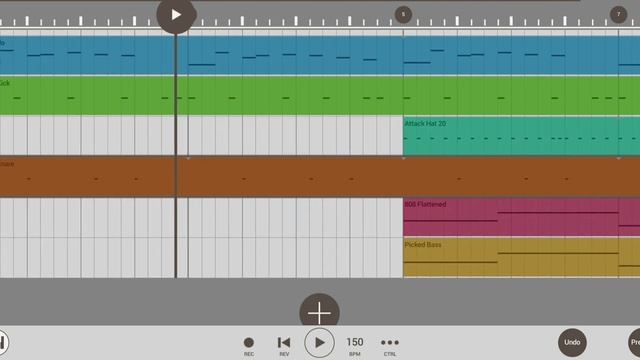Viewport: 640px width, 360px height.
Task: Select timeline marker 7 on the ruler
Action: tap(618, 15)
